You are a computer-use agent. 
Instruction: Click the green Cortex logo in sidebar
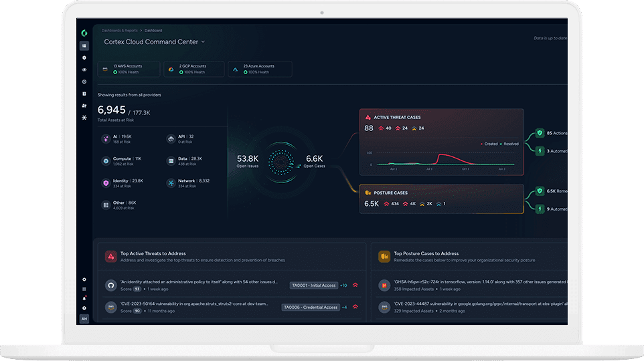point(84,33)
